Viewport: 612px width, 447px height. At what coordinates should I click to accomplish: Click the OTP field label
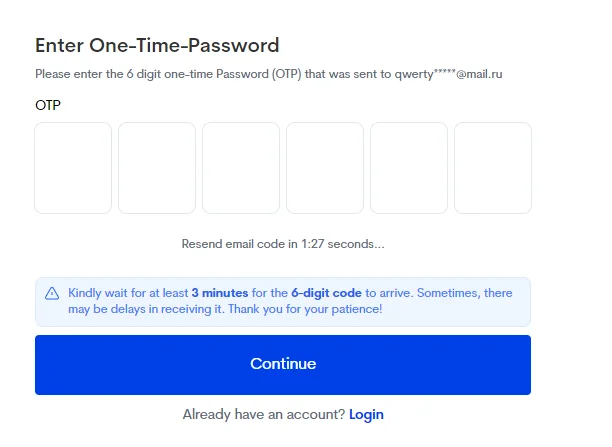tap(49, 104)
